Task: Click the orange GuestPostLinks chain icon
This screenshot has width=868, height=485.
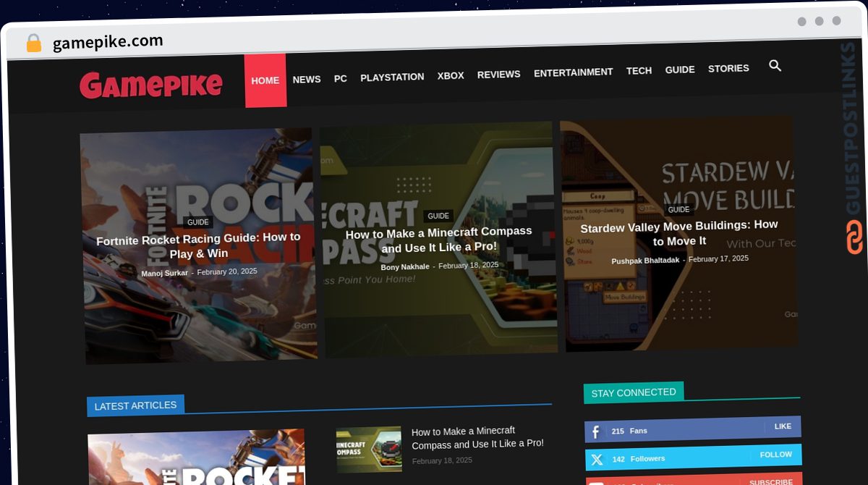Action: click(854, 237)
